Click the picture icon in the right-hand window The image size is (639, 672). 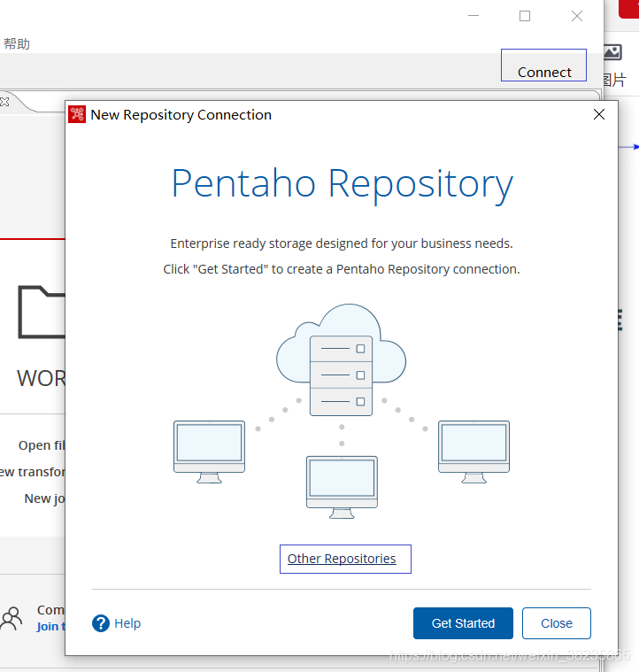612,52
